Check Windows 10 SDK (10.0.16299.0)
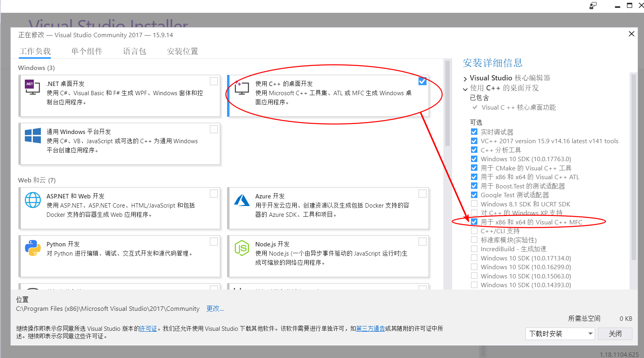Screen dimensions: 644x358 (x=474, y=267)
